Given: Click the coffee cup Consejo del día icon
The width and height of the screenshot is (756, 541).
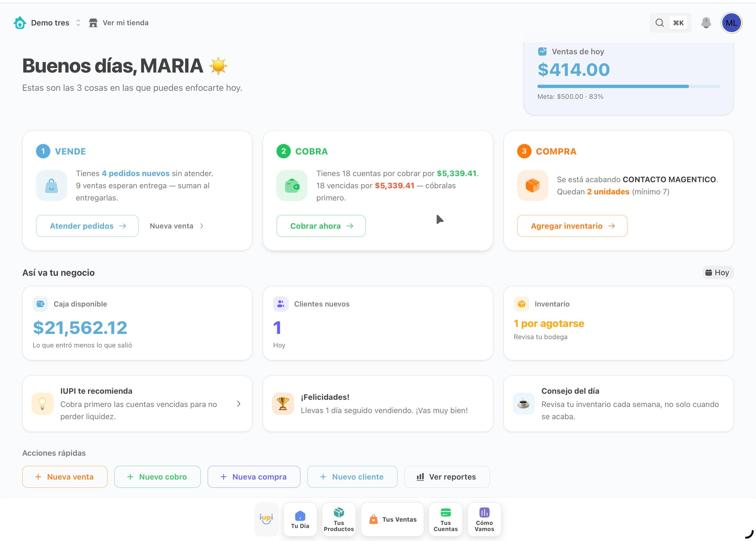Looking at the screenshot, I should coord(524,403).
